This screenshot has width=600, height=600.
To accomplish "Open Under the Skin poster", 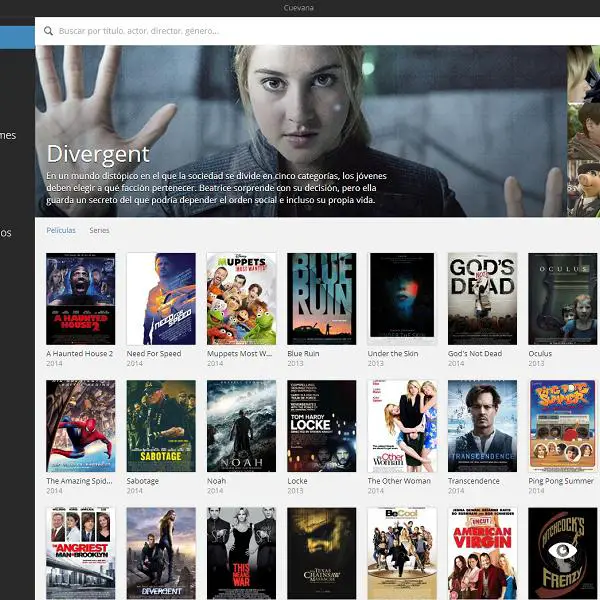I will (402, 299).
